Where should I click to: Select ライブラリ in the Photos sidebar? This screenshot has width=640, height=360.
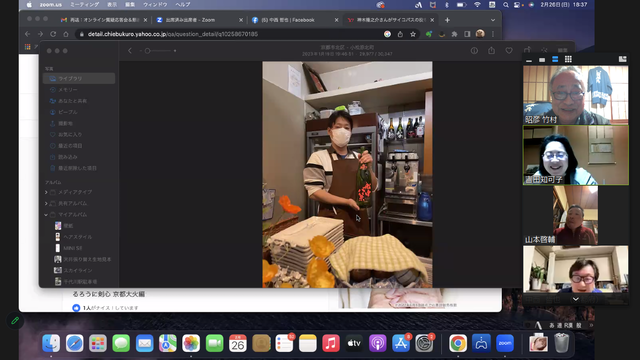79,78
